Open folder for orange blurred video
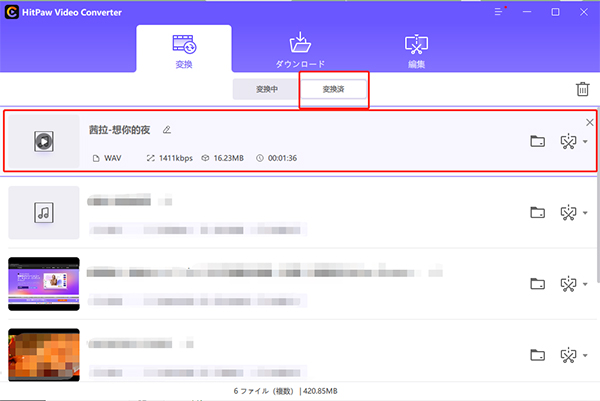This screenshot has height=401, width=600. (538, 355)
